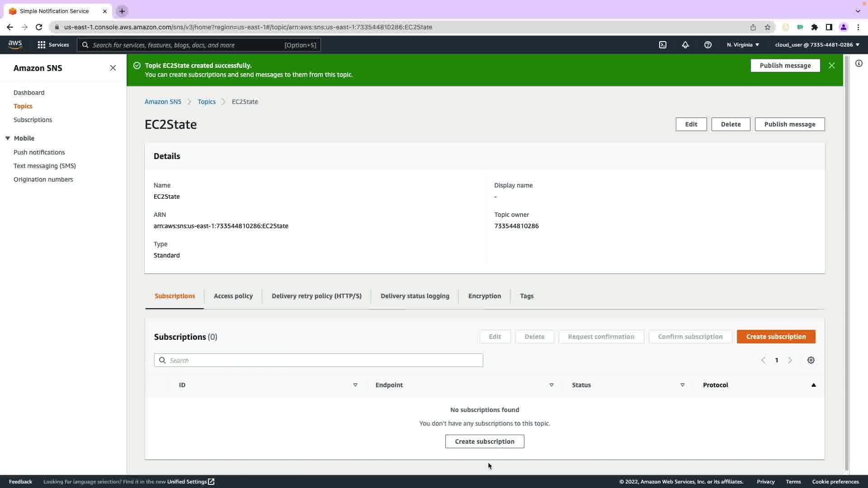The width and height of the screenshot is (868, 488).
Task: Click the help question mark icon
Action: tap(708, 45)
